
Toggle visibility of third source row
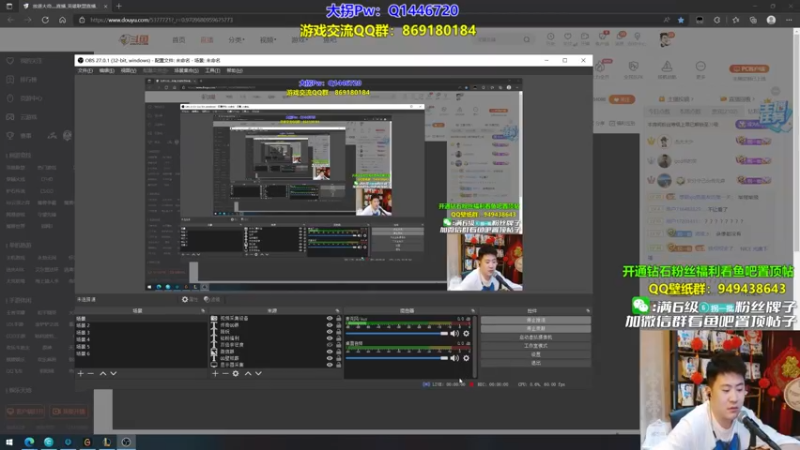330,332
